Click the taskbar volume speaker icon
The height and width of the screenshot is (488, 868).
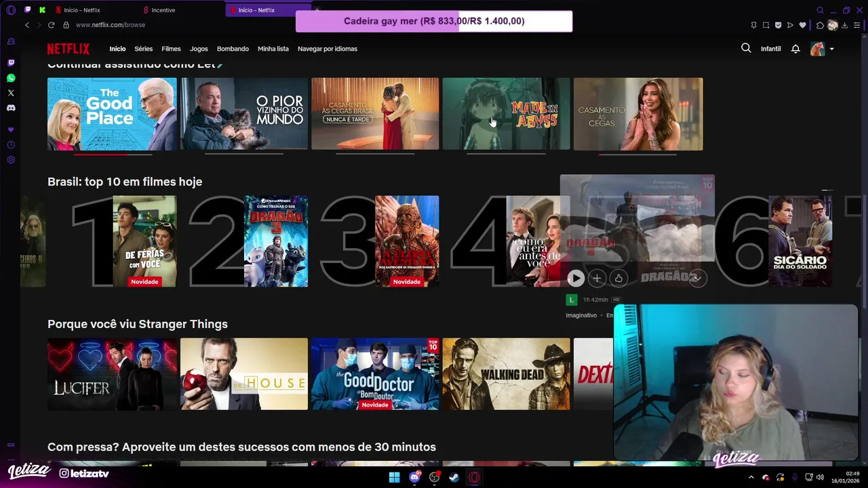821,477
